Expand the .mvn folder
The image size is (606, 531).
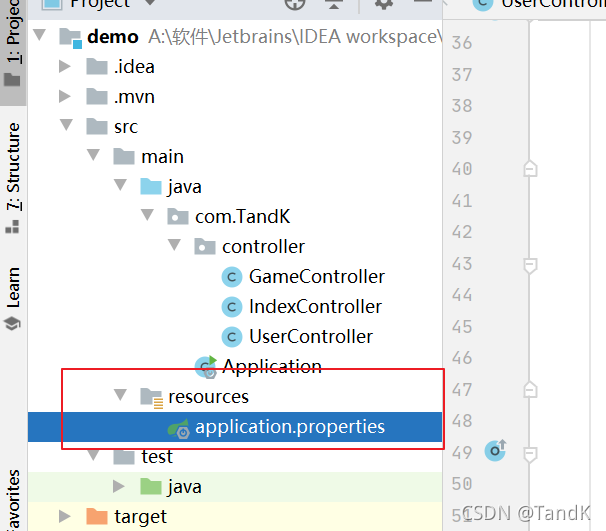point(65,97)
